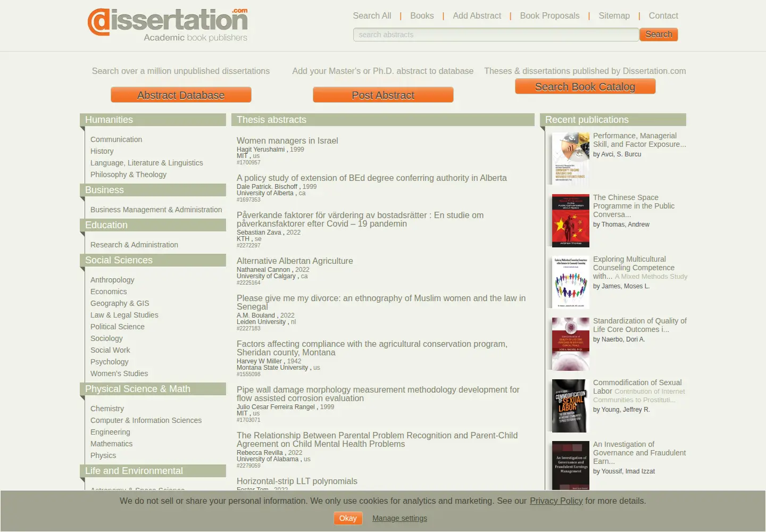Open the Geography & GIS category
The image size is (766, 532).
120,303
